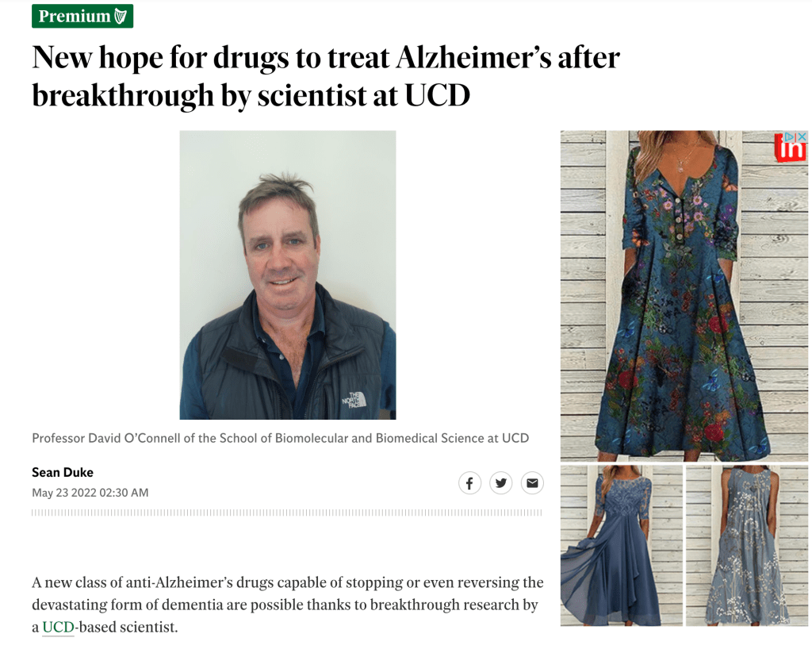Screen dimensions: 812x649
Task: Share article on Twitter
Action: [501, 483]
